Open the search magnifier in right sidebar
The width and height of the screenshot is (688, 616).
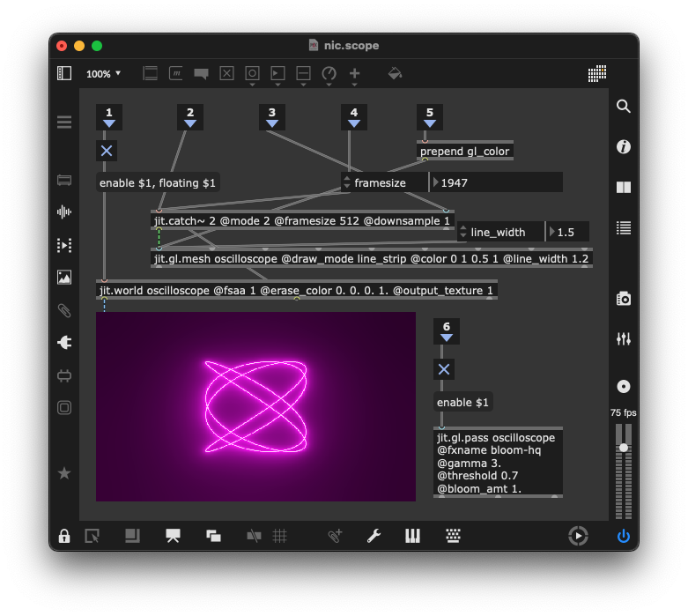624,107
